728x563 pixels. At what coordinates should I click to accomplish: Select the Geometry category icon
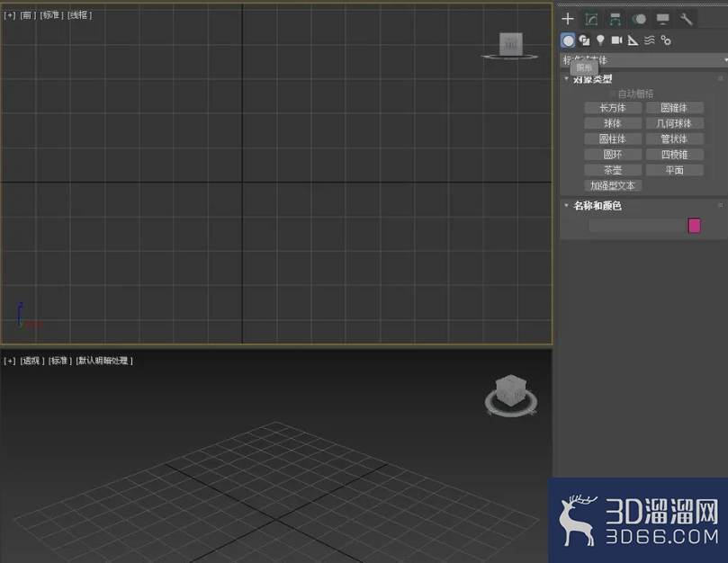568,40
